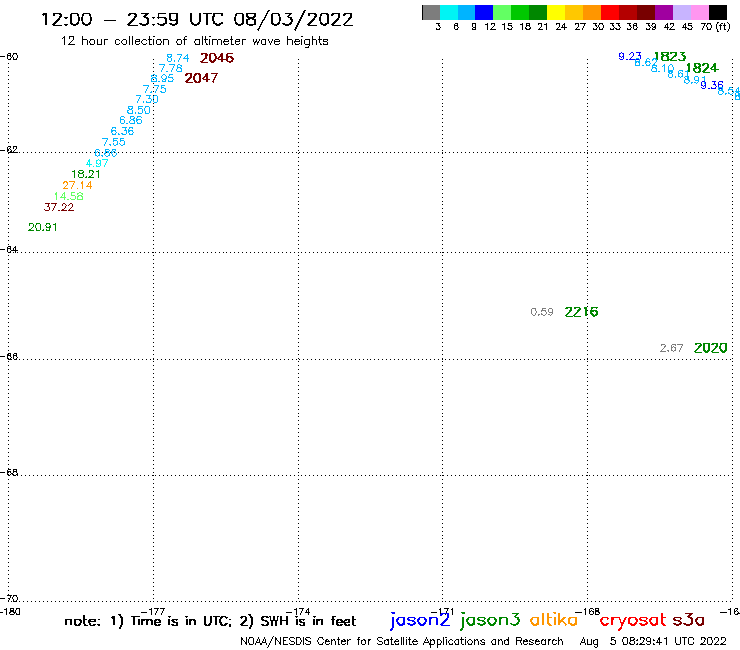This screenshot has width=740, height=650.
Task: Click the 'Aug 5 08:29:41 UTC 2022' timestamp
Action: tap(653, 642)
